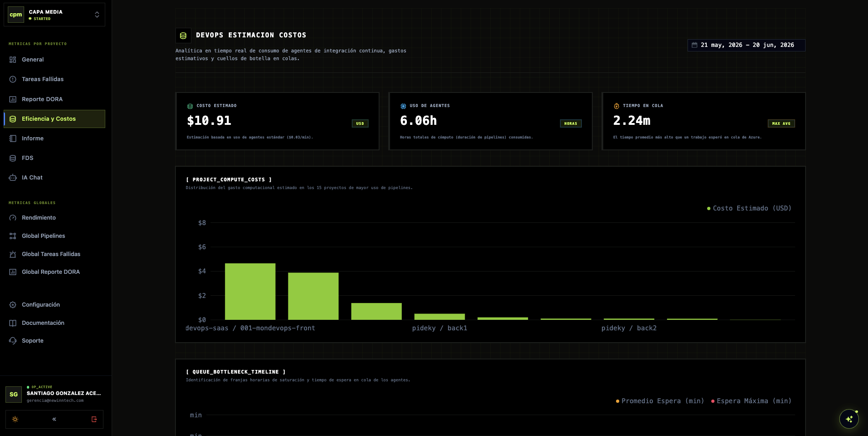Open IA Chat
The width and height of the screenshot is (868, 436).
click(x=54, y=178)
